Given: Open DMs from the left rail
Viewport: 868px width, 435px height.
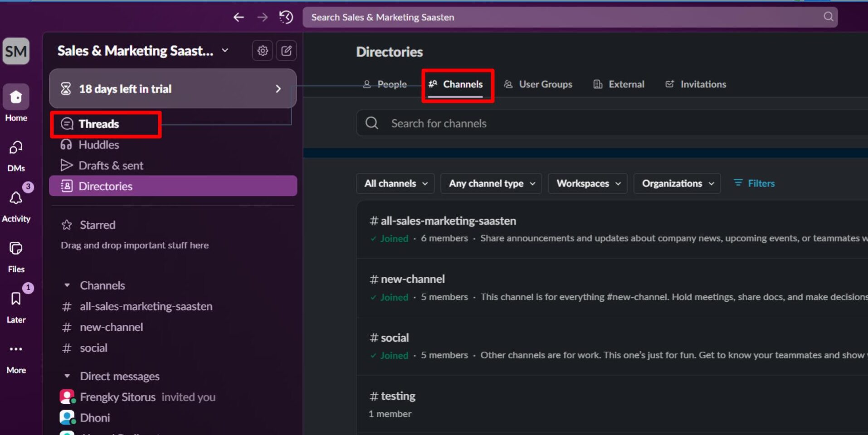Looking at the screenshot, I should click(16, 148).
